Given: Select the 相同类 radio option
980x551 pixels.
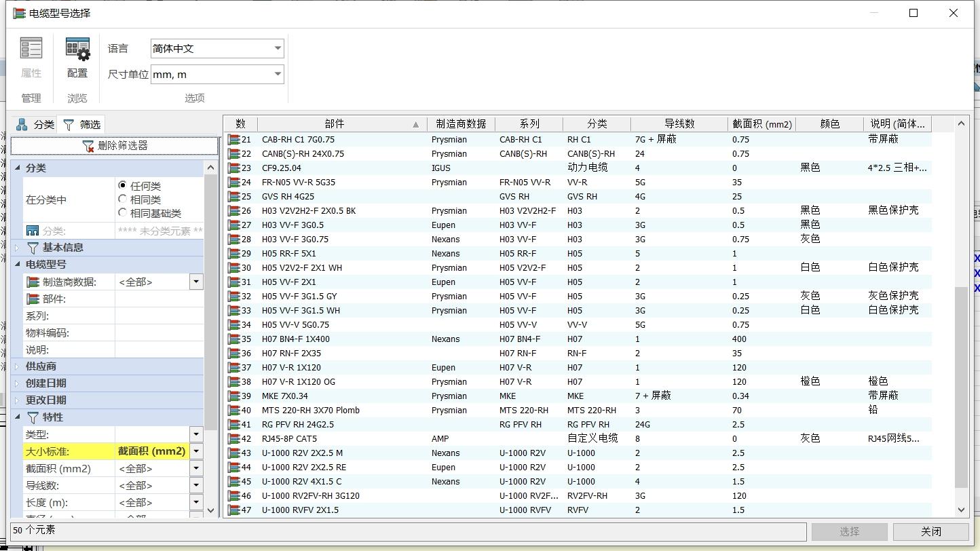Looking at the screenshot, I should [123, 199].
